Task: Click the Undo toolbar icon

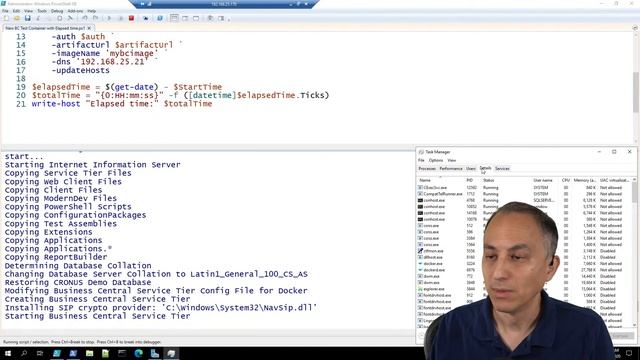Action: point(84,18)
